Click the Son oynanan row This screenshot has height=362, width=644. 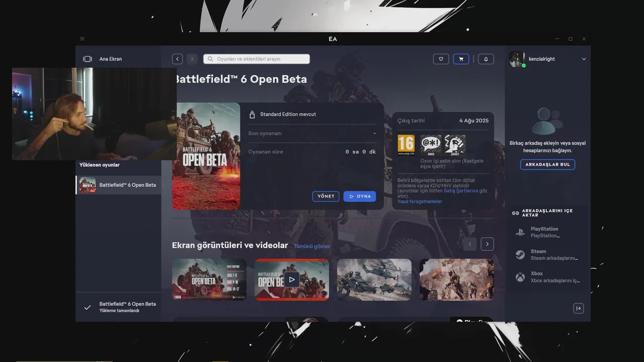[x=312, y=133]
